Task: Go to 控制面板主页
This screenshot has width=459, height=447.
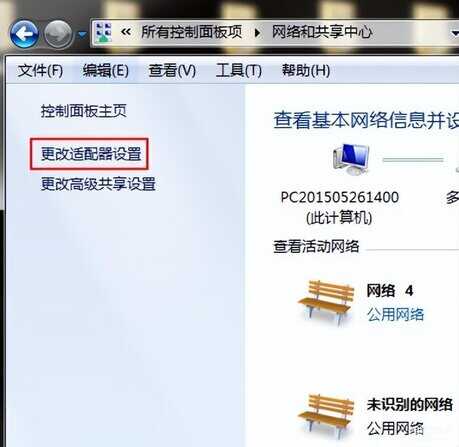Action: [84, 111]
